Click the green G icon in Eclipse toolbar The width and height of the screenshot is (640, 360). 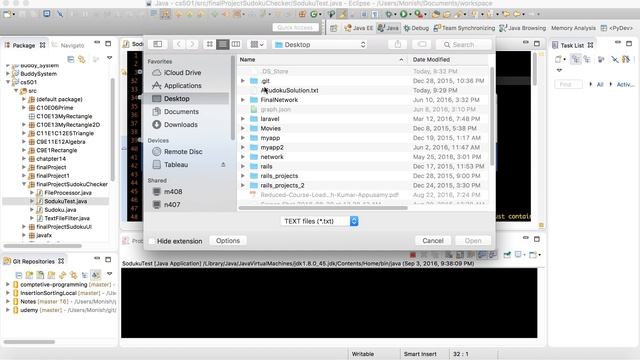point(313,14)
